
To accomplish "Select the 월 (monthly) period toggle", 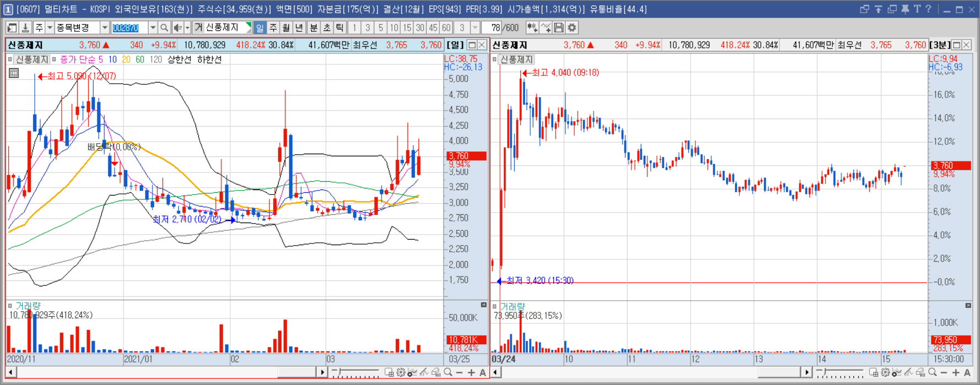I will coord(286,28).
